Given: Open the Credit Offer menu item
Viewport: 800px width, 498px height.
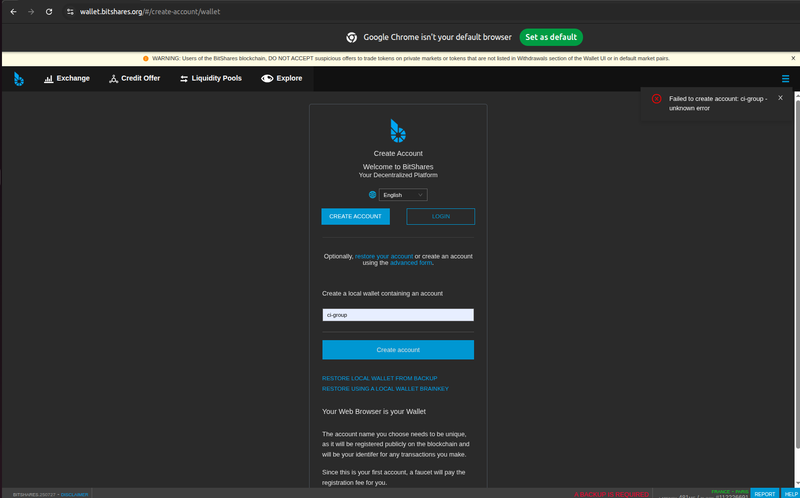Looking at the screenshot, I should 135,79.
